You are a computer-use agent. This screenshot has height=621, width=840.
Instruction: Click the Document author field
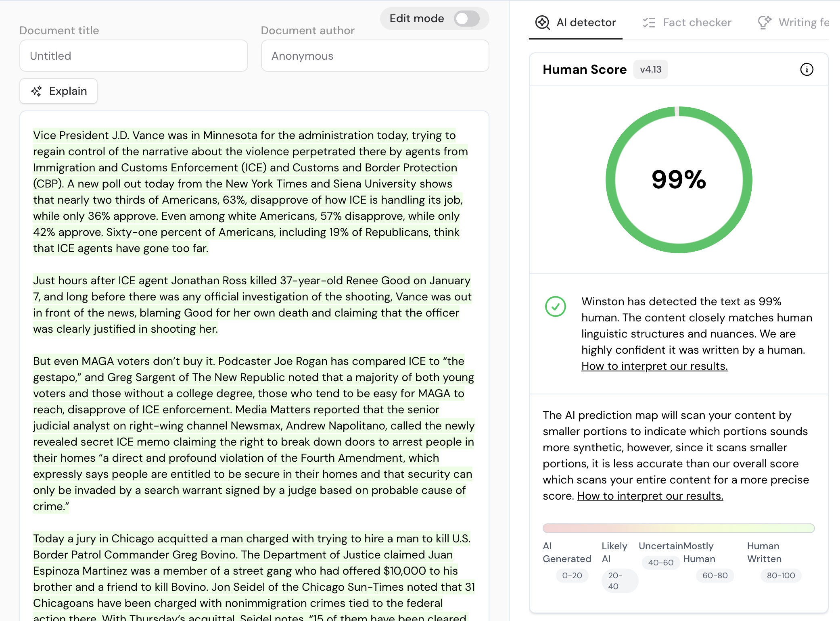coord(375,56)
